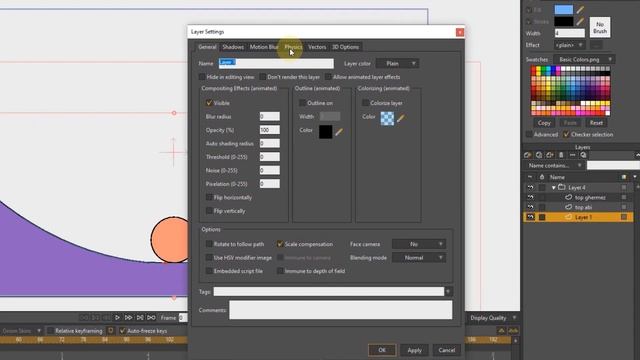The width and height of the screenshot is (640, 360).
Task: Cancel the Layer Settings dialog
Action: coord(447,350)
